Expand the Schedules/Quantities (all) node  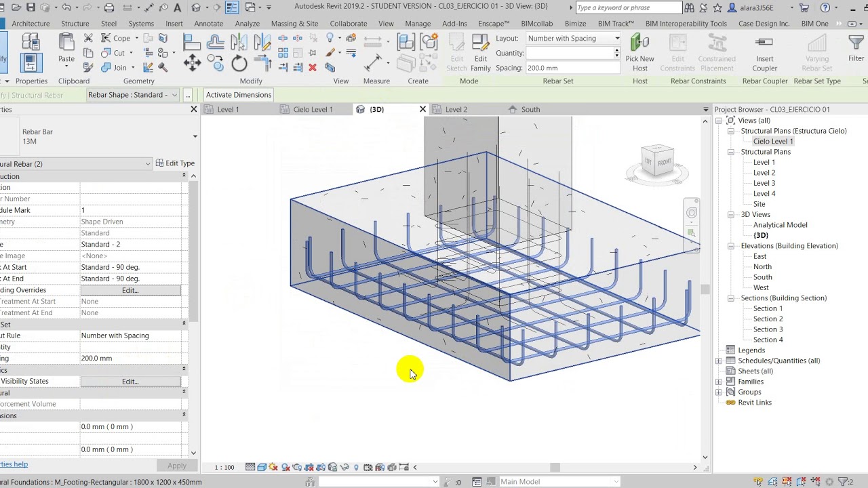point(719,361)
